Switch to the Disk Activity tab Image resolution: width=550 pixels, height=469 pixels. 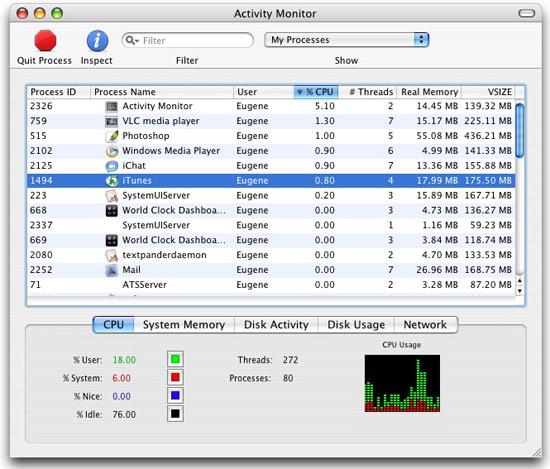pos(276,324)
